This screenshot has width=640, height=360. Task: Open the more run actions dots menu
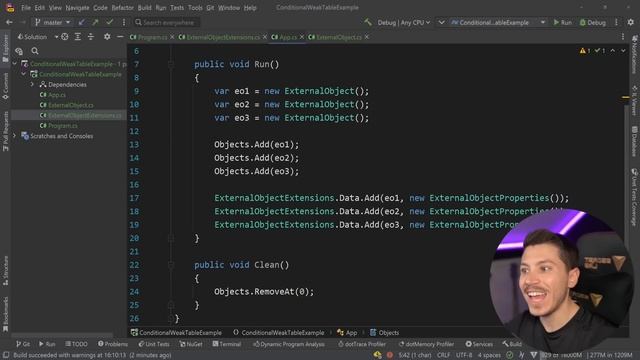coord(616,22)
